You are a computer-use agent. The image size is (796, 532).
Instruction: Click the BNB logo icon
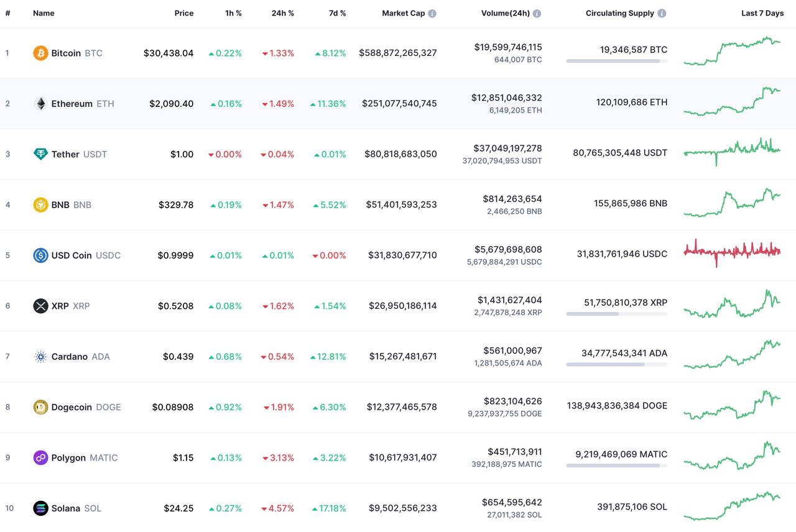click(x=40, y=204)
